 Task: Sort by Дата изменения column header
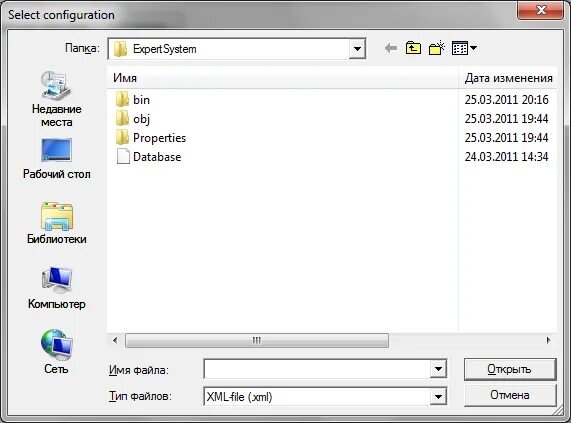click(x=508, y=78)
